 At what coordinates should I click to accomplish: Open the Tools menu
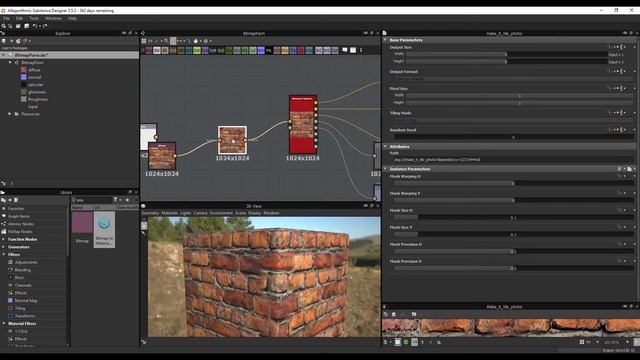(x=34, y=18)
